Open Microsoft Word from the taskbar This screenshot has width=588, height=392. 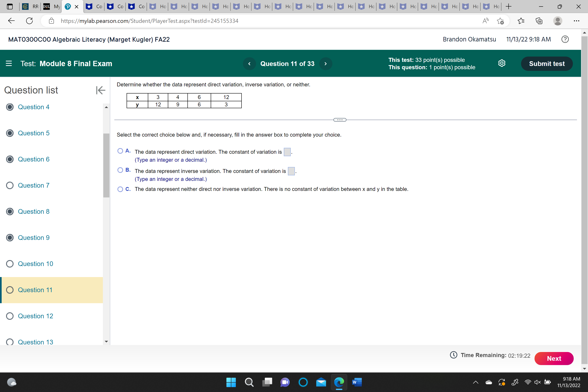tap(357, 382)
